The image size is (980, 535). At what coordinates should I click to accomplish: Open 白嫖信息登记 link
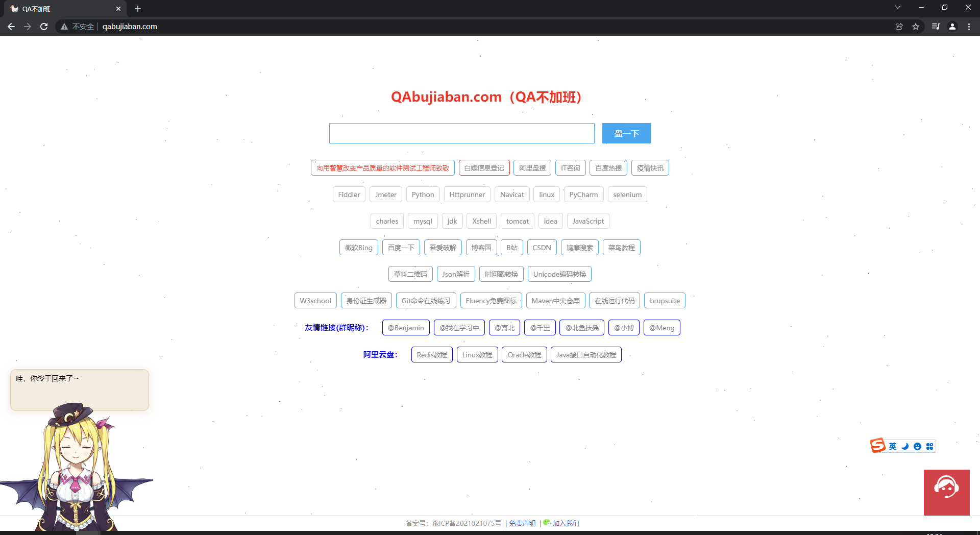484,168
